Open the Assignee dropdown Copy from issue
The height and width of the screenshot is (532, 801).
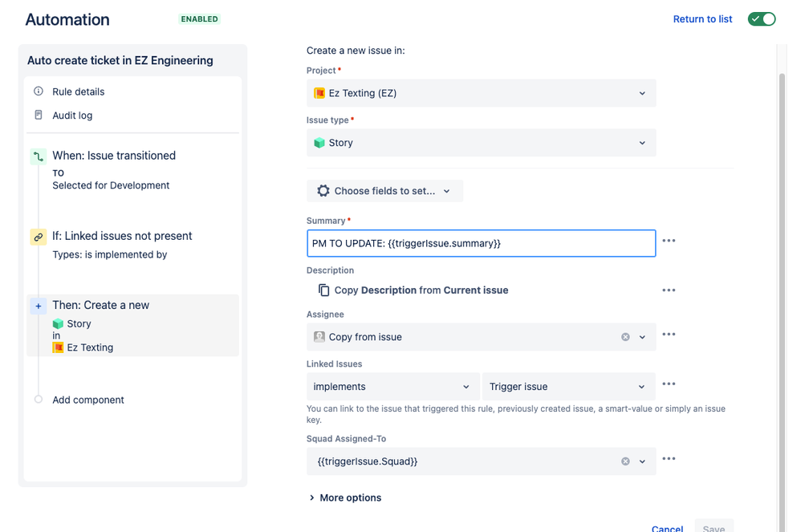click(x=482, y=337)
